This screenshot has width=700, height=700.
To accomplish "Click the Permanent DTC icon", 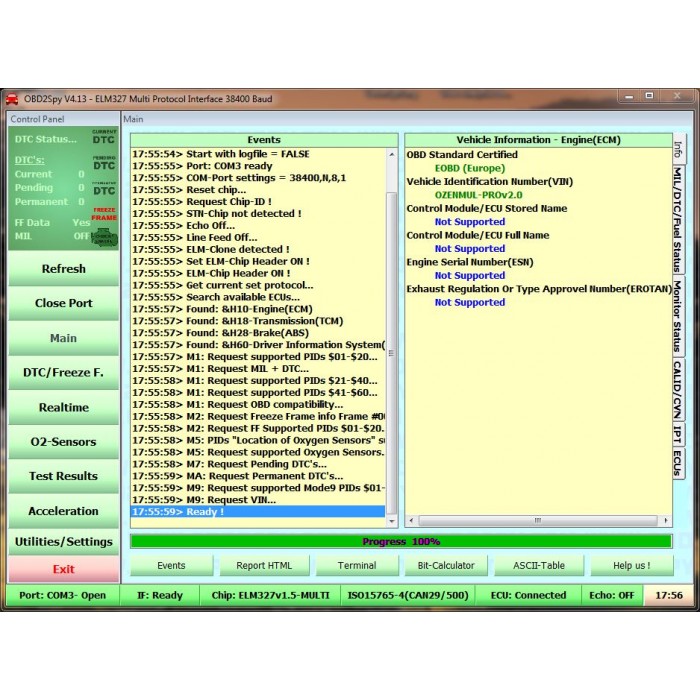I will click(x=104, y=188).
